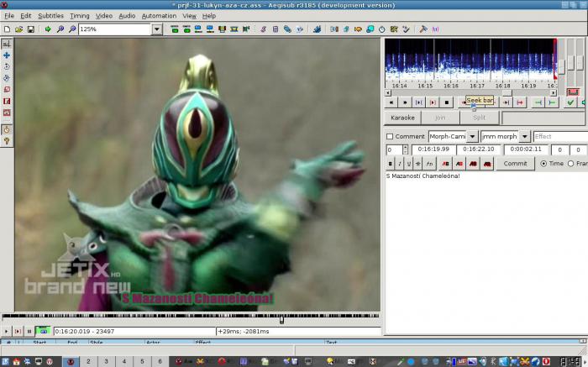Click the green Jump to arrow icon

tap(48, 29)
